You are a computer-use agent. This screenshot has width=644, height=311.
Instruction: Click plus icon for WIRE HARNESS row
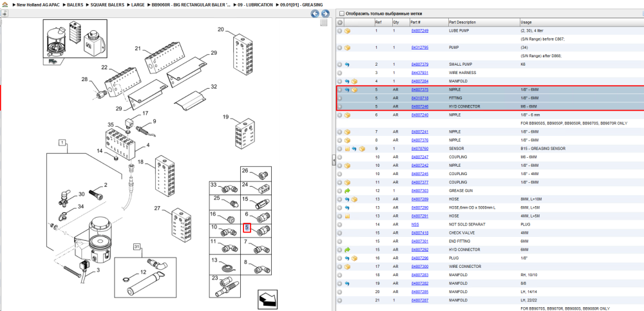(x=339, y=73)
